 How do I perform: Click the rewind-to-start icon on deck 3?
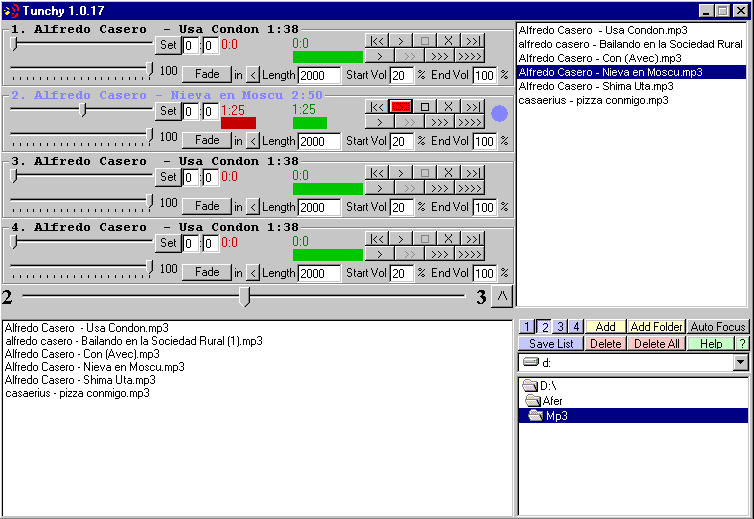click(x=377, y=172)
